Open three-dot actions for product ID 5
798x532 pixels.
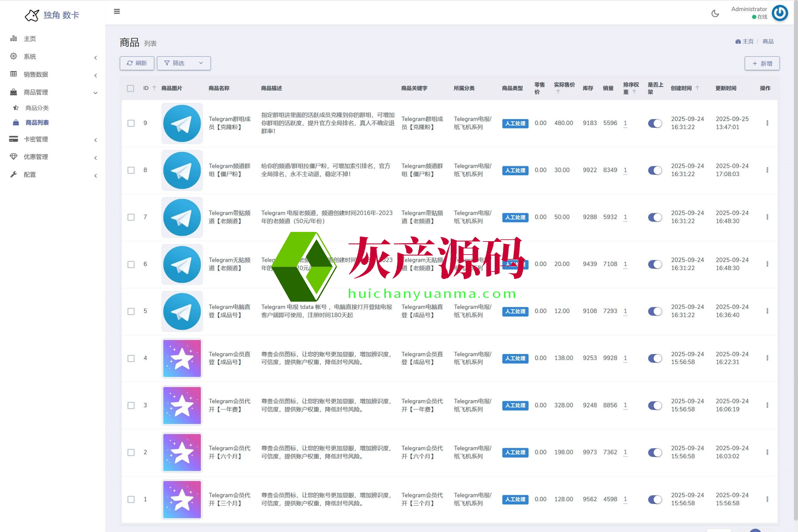[767, 311]
